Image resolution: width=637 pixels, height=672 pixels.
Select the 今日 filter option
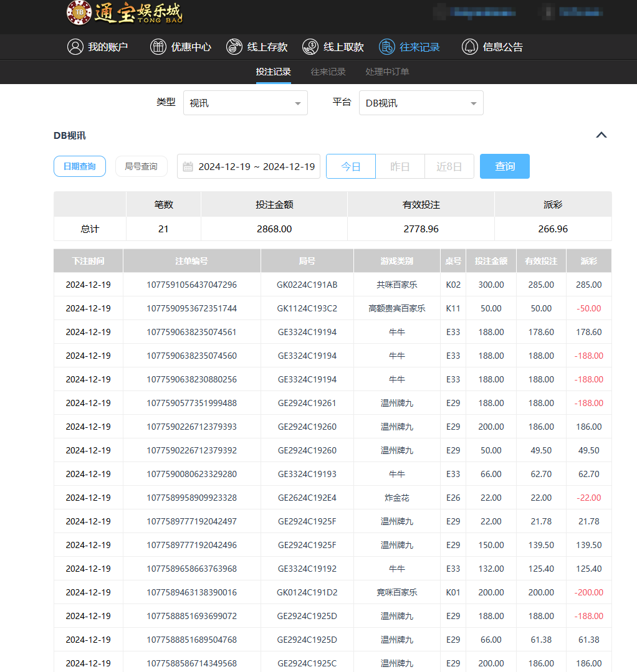tap(350, 166)
